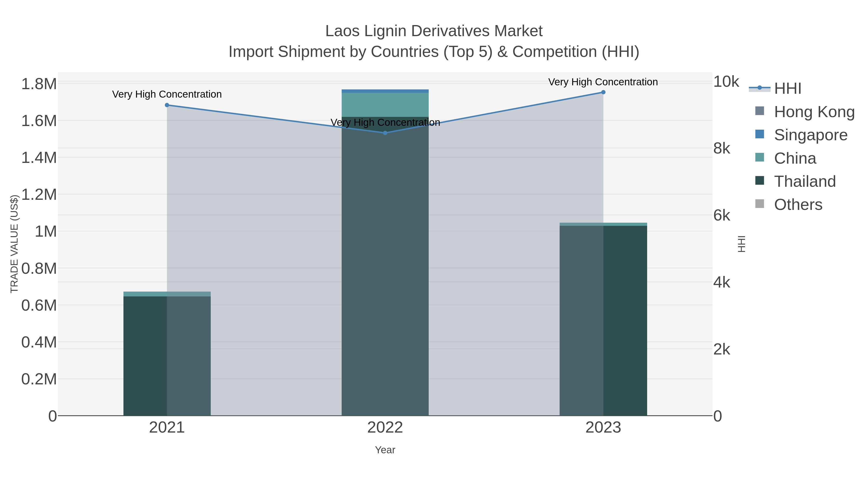
Task: Select the 2023 HHI data point
Action: [x=603, y=92]
